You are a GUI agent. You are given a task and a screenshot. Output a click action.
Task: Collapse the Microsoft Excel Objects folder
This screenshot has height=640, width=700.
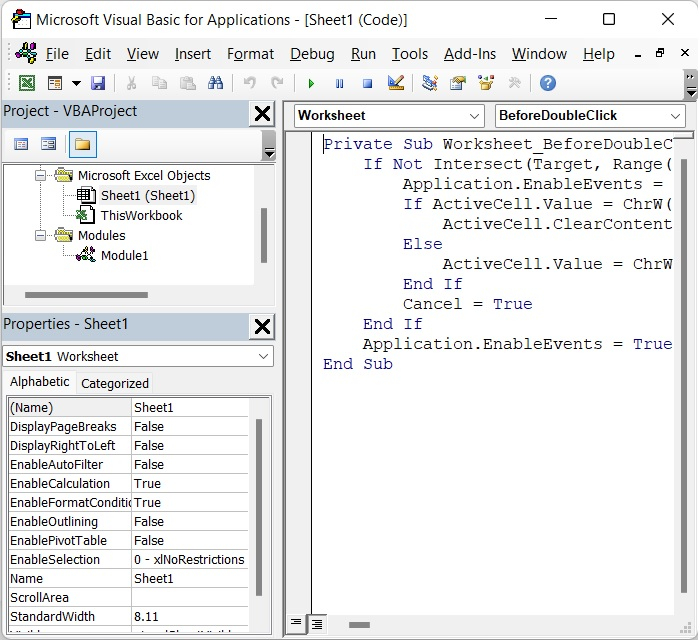[41, 176]
